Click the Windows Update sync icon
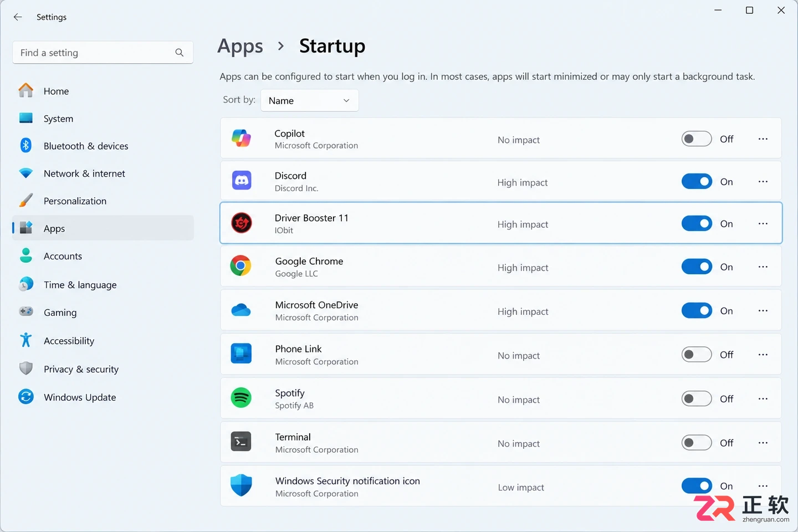Screen dimensions: 798x532 (x=26, y=397)
